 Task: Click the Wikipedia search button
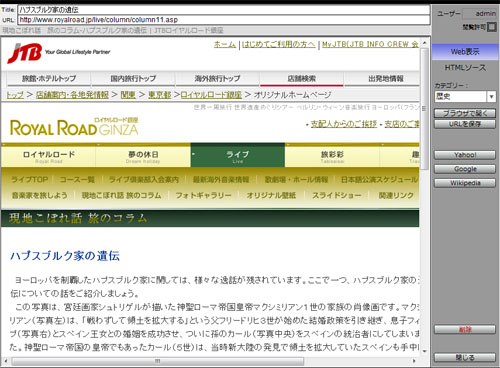click(465, 183)
